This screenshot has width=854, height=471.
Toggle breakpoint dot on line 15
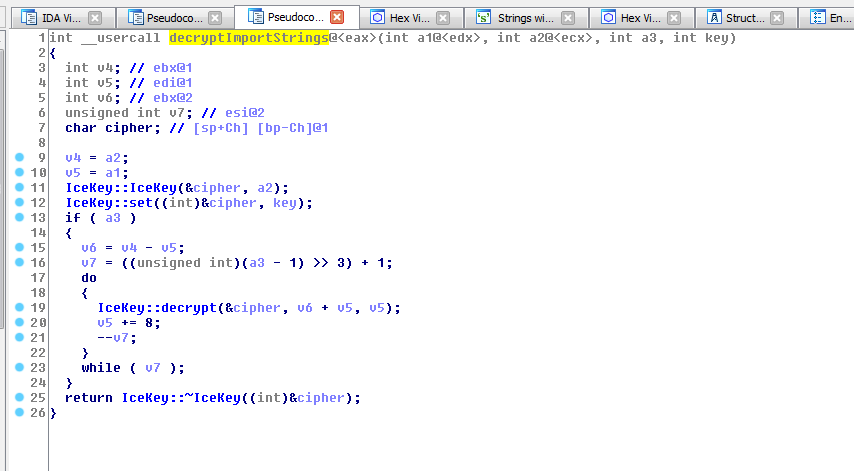tap(20, 247)
